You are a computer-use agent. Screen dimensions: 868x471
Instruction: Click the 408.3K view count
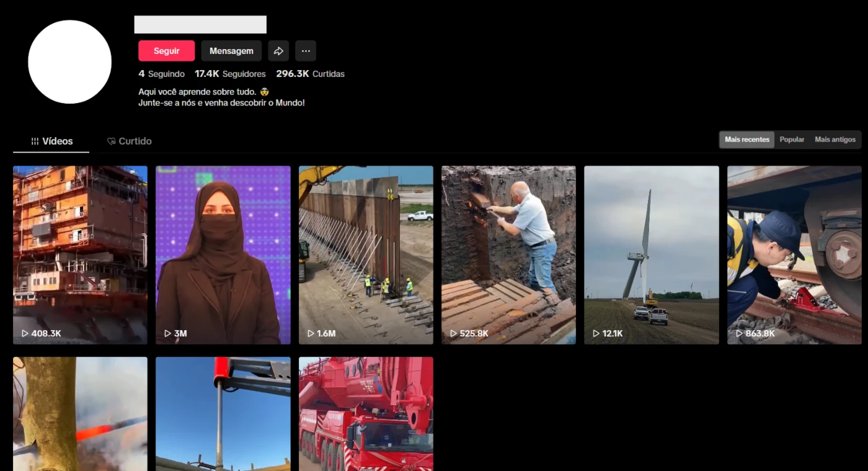[46, 333]
